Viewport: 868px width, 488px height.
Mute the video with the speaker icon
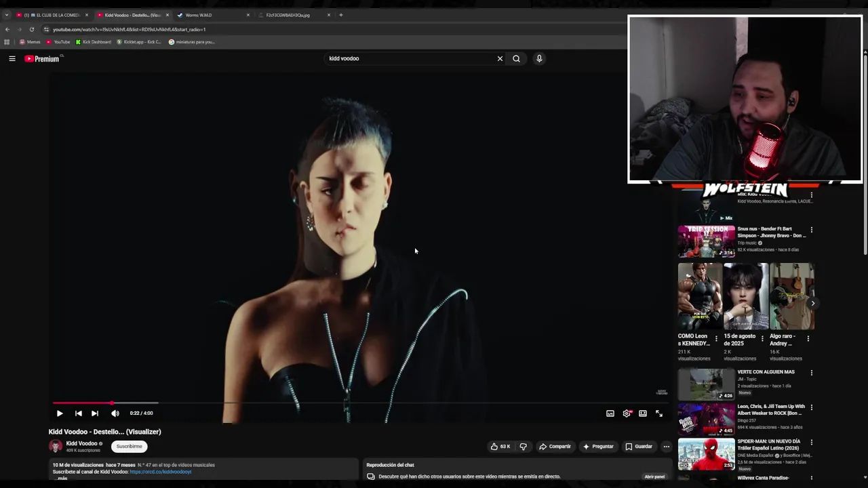[x=115, y=413]
